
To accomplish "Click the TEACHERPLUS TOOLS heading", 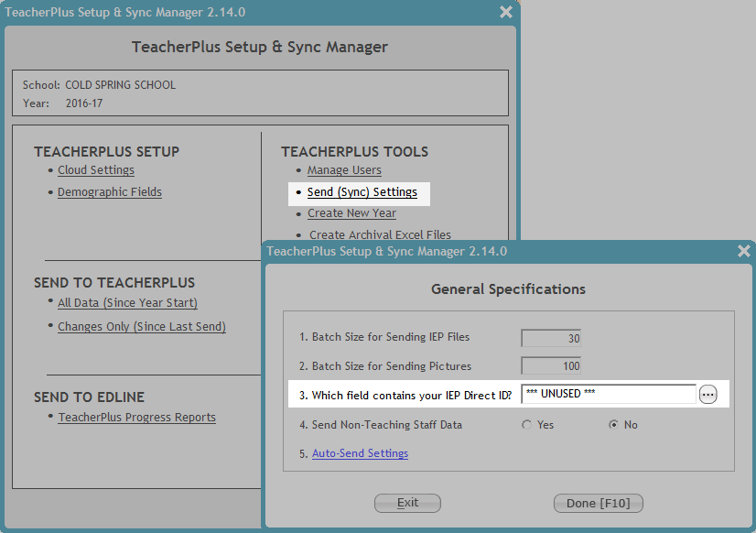I will pyautogui.click(x=354, y=152).
